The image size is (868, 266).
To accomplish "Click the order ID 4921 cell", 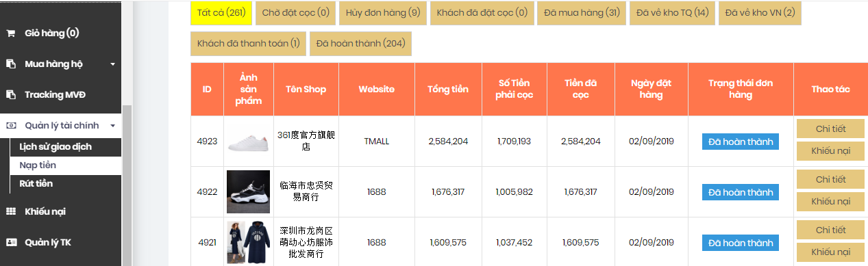I will [207, 243].
